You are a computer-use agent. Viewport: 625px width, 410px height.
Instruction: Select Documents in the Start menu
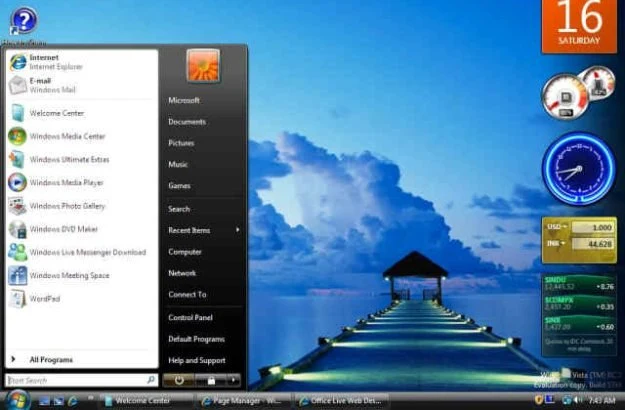pos(187,122)
